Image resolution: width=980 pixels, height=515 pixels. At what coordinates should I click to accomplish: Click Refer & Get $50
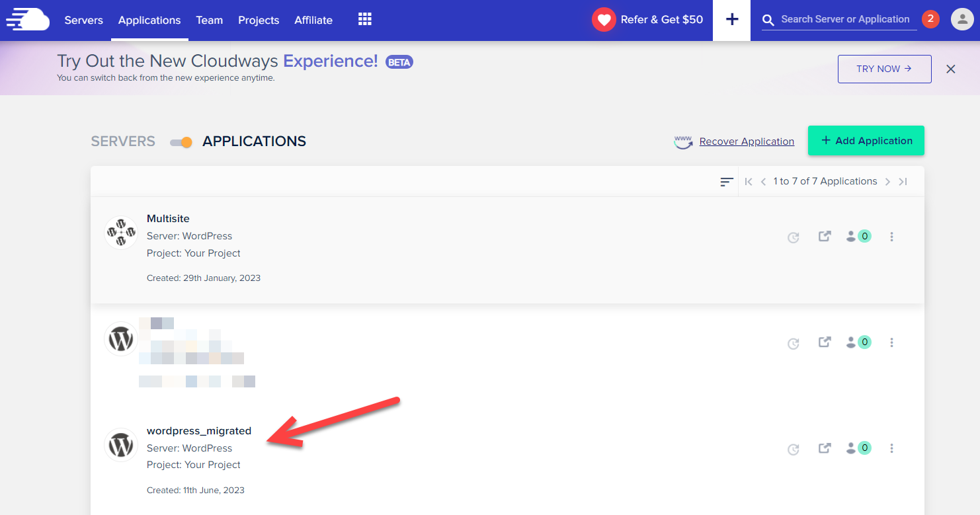[662, 20]
